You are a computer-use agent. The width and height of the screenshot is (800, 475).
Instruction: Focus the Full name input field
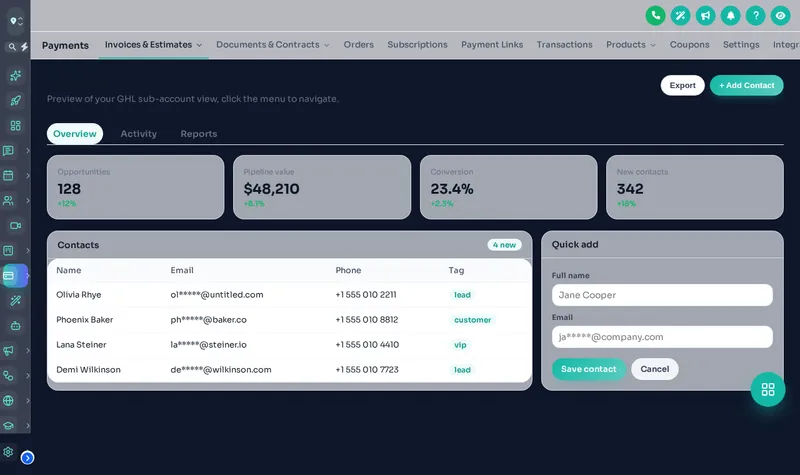coord(662,295)
